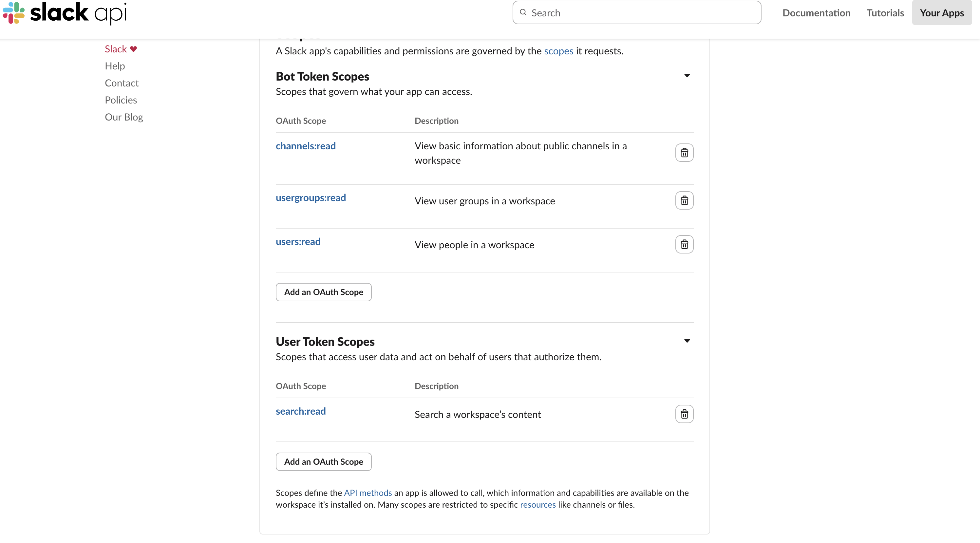Open the Documentation menu

pyautogui.click(x=816, y=13)
